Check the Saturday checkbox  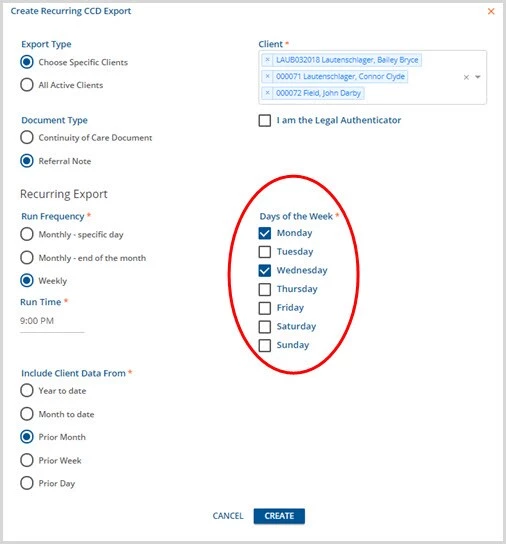[x=264, y=327]
